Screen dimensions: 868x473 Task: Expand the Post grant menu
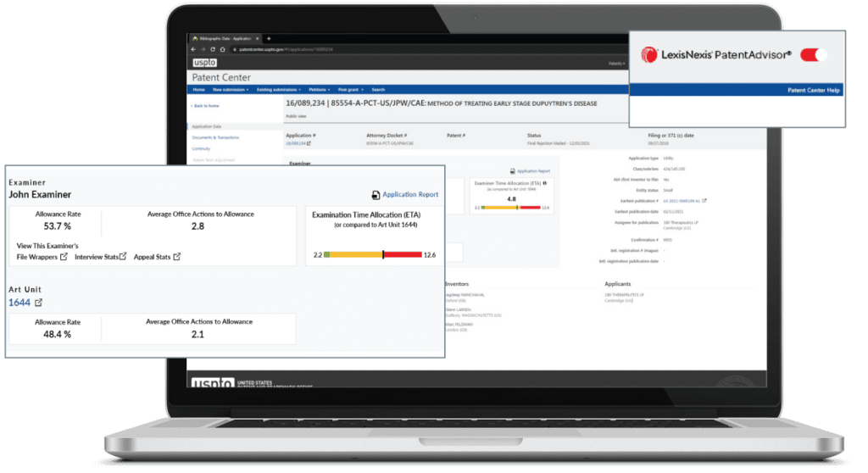click(350, 90)
